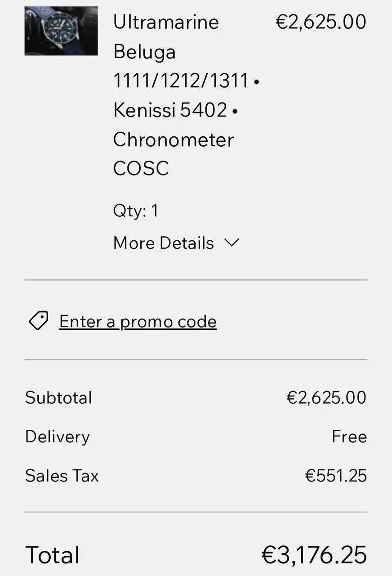Select the Sales Tax amount €551.25
The height and width of the screenshot is (576, 392).
[336, 476]
